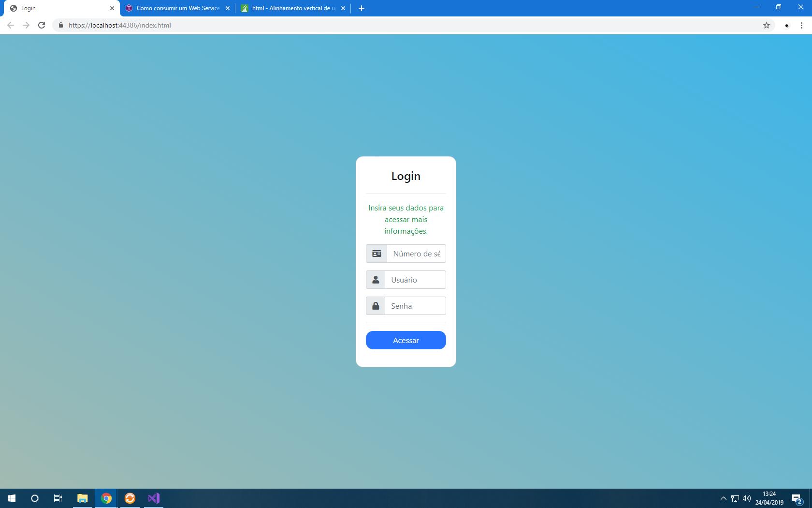Click the blue Acessar button
Screen dimensions: 812x508
tap(406, 340)
